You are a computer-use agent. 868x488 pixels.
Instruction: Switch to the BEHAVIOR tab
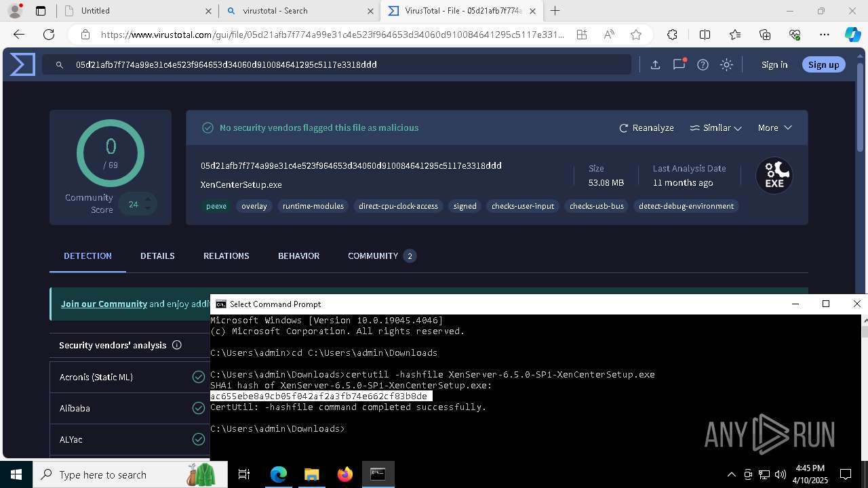[298, 256]
